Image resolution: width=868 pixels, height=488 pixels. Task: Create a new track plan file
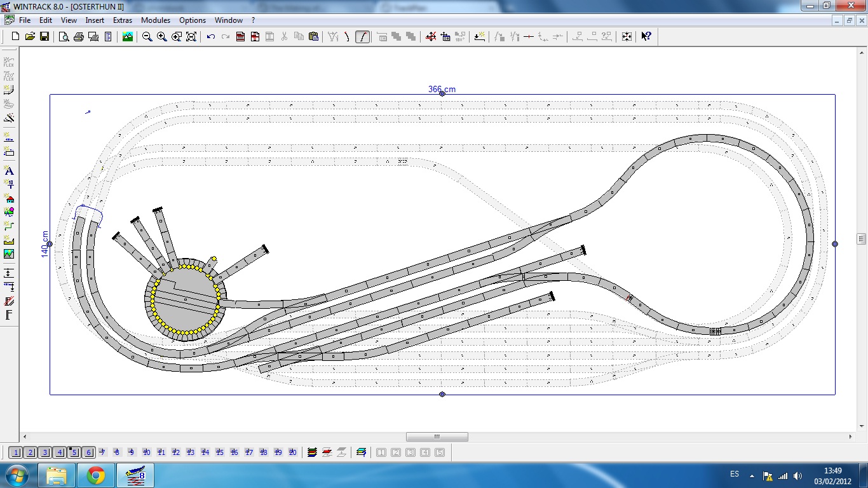pos(15,37)
